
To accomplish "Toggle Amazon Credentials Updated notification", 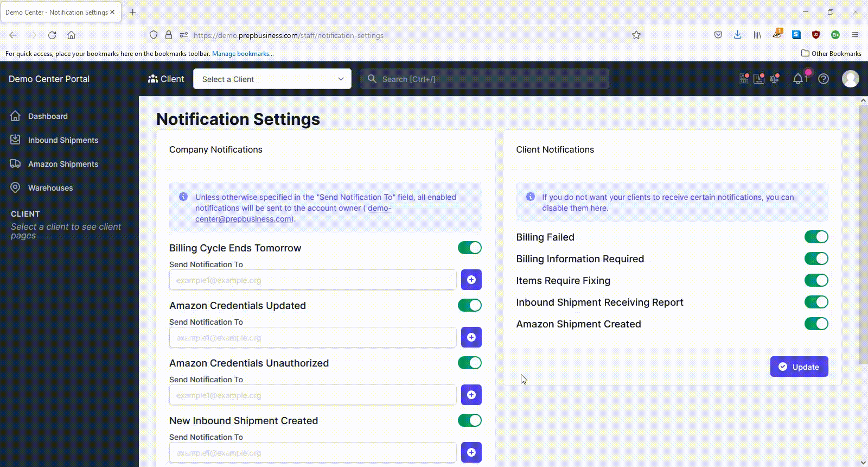I will 470,305.
